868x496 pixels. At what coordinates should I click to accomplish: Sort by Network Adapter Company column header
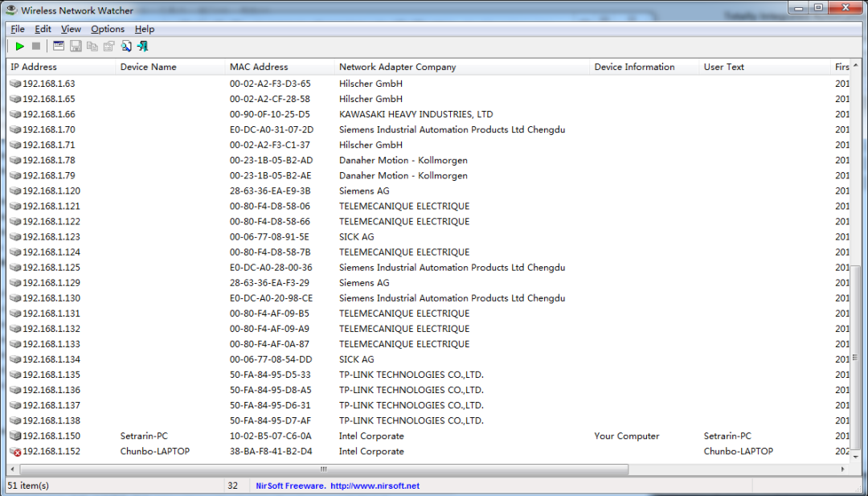(x=462, y=67)
